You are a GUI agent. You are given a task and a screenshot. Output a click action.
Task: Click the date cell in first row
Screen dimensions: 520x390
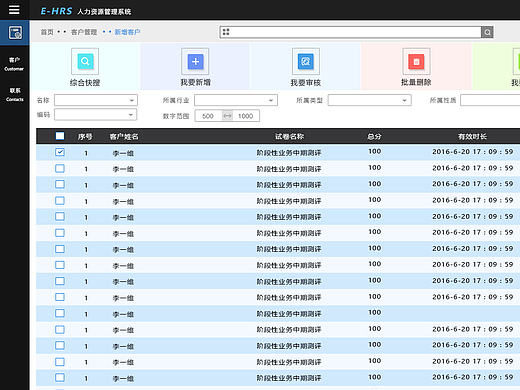(x=473, y=152)
